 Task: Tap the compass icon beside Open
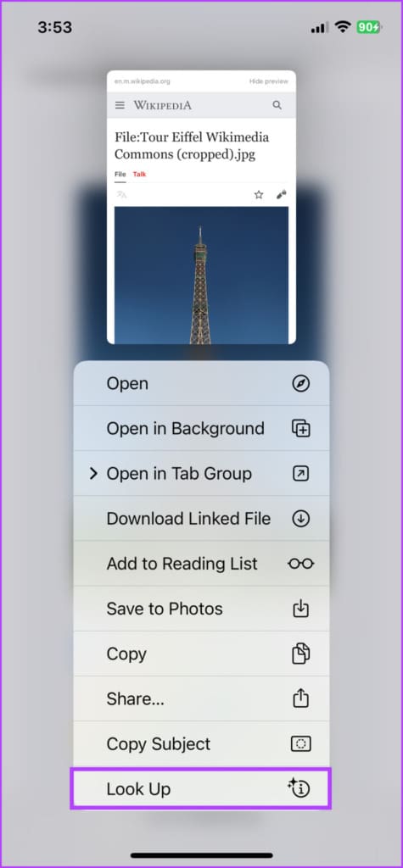[x=300, y=384]
